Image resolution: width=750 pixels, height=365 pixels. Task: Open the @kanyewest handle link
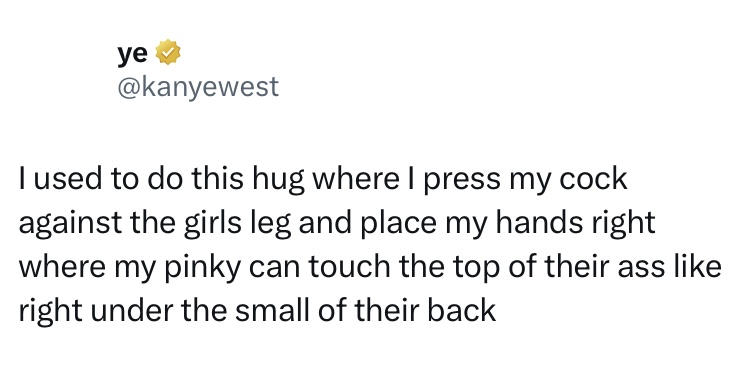click(198, 87)
